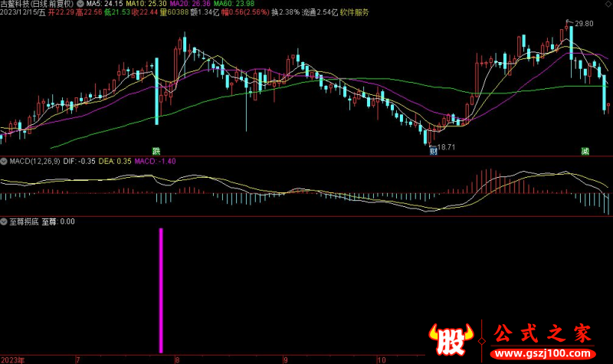Open the dropdown icon beside the 日线,前复权 chart title
Screen dimensions: 613x364
tap(80, 4)
